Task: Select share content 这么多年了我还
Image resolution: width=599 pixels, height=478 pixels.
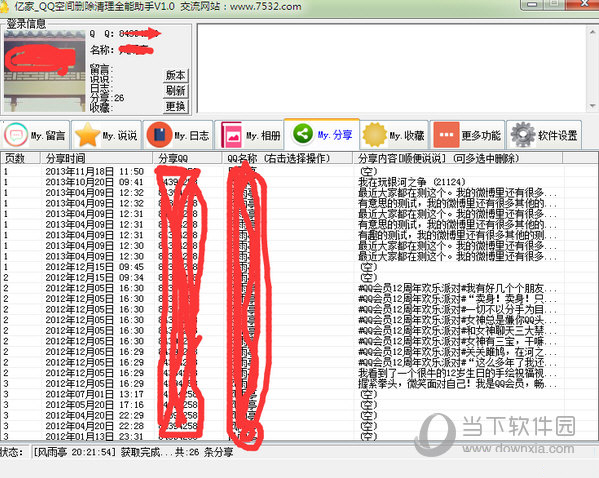Action: tap(457, 362)
